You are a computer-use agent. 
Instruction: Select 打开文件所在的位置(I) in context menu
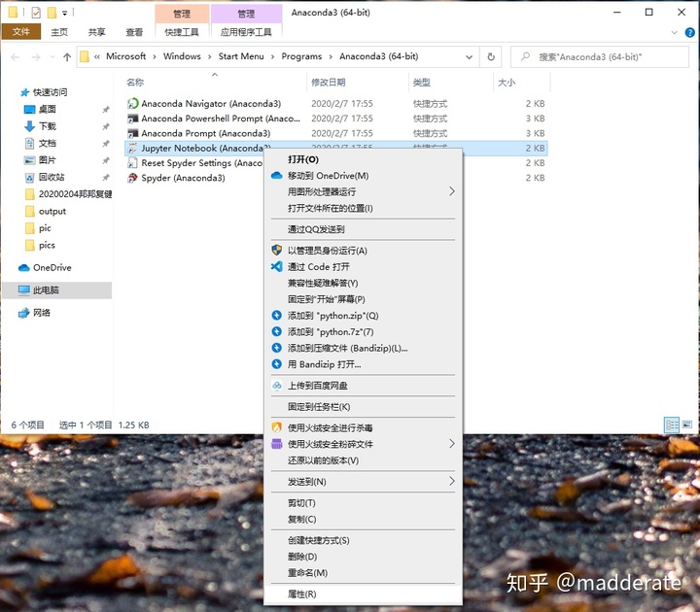click(363, 208)
